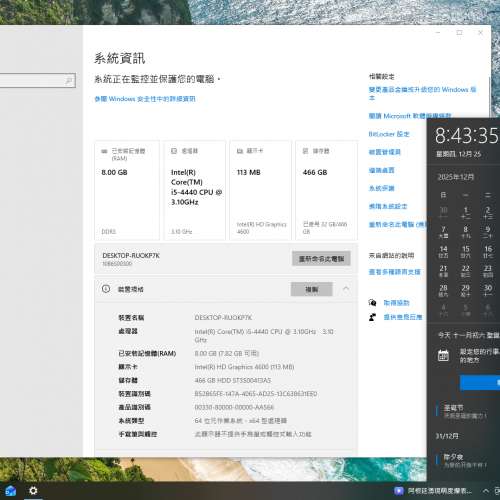Viewport: 500px width, 500px height.
Task: Click 2025年12月 month header in calendar
Action: click(456, 177)
